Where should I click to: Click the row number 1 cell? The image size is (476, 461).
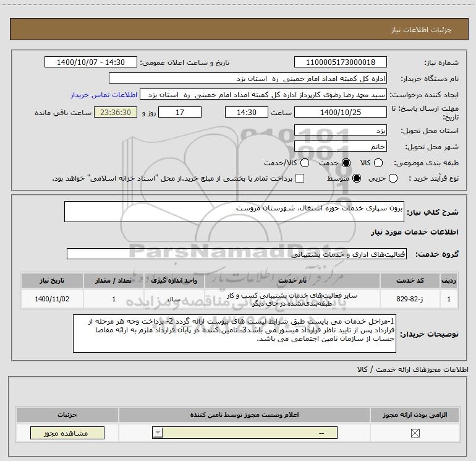click(449, 299)
